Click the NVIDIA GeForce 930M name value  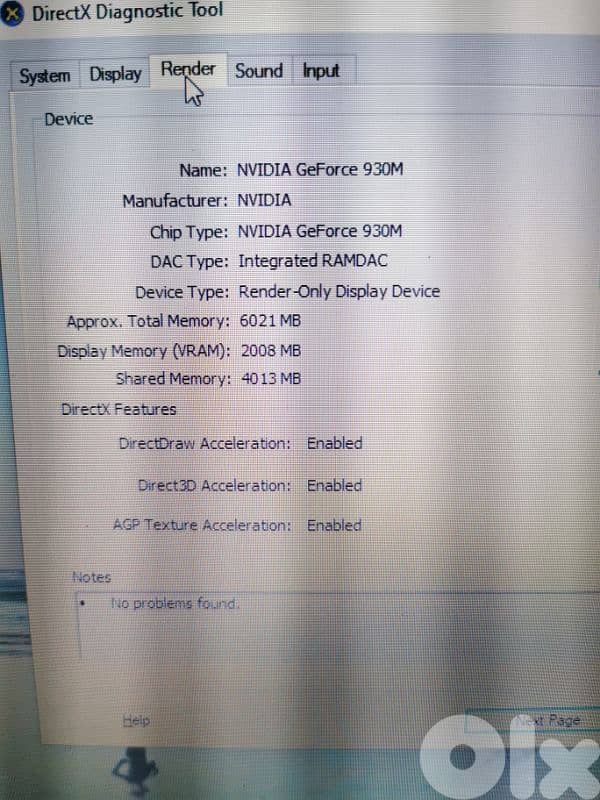320,169
